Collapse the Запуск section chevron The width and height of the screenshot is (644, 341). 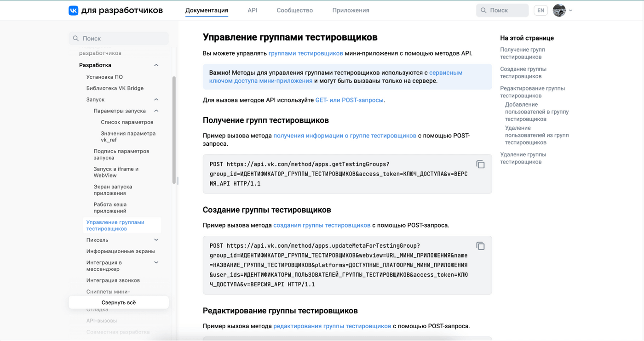tap(156, 100)
